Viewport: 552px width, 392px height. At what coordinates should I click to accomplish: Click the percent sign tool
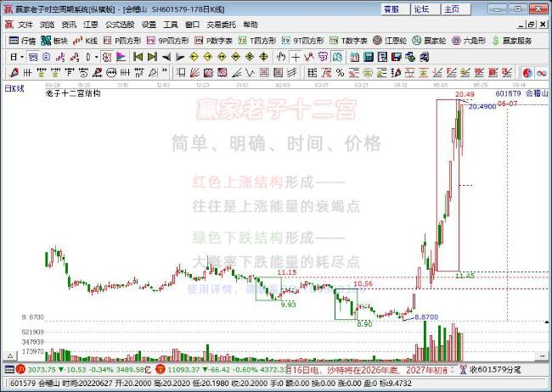tap(340, 73)
